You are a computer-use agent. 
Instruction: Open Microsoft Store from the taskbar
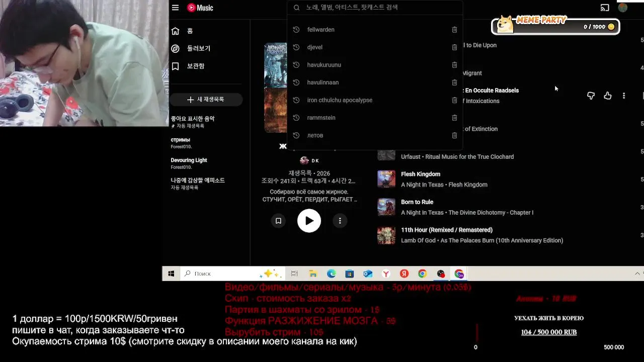[x=350, y=274]
